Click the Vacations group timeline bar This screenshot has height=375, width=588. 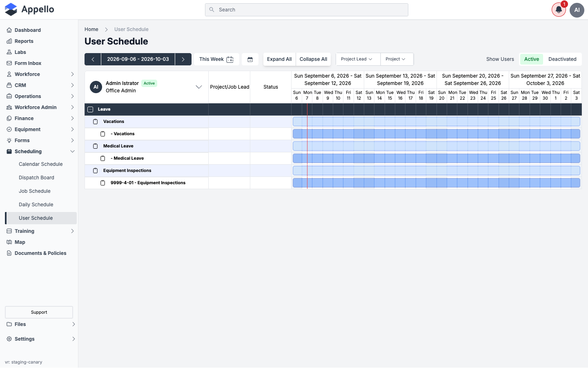(437, 122)
